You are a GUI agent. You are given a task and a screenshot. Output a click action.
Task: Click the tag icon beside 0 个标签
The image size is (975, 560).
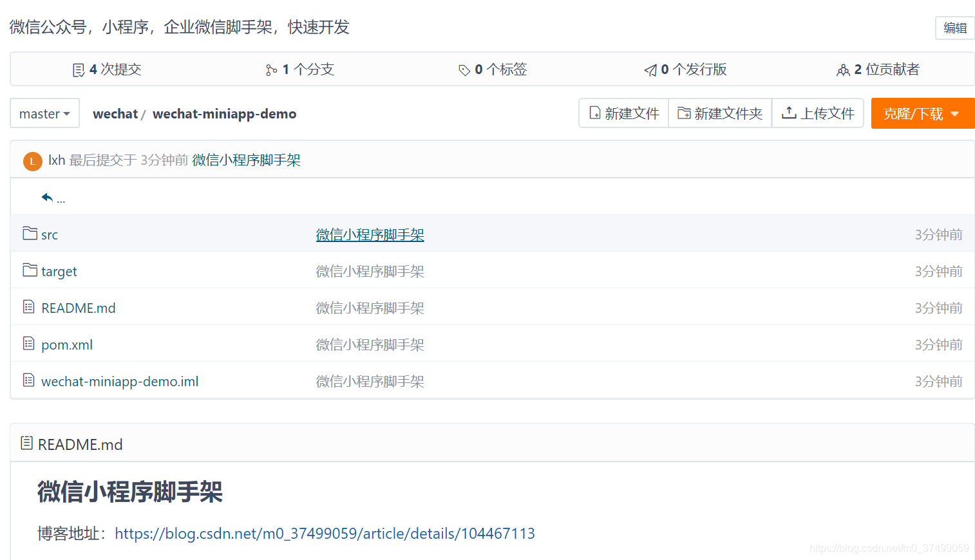[464, 70]
